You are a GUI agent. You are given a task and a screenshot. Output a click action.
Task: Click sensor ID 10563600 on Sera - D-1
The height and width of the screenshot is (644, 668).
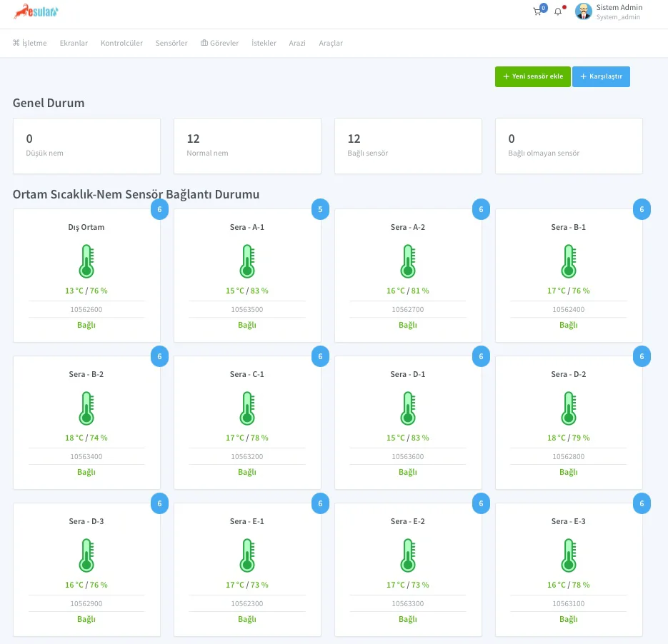pos(408,457)
